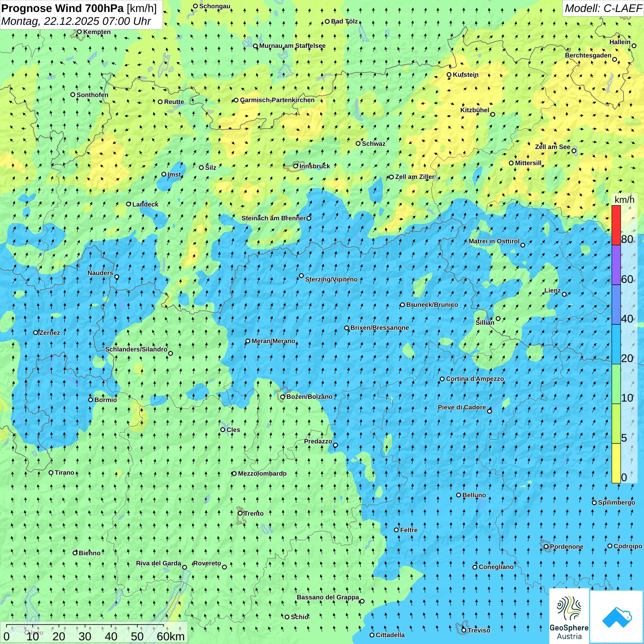Click the Kitzbühel city label

click(x=475, y=110)
